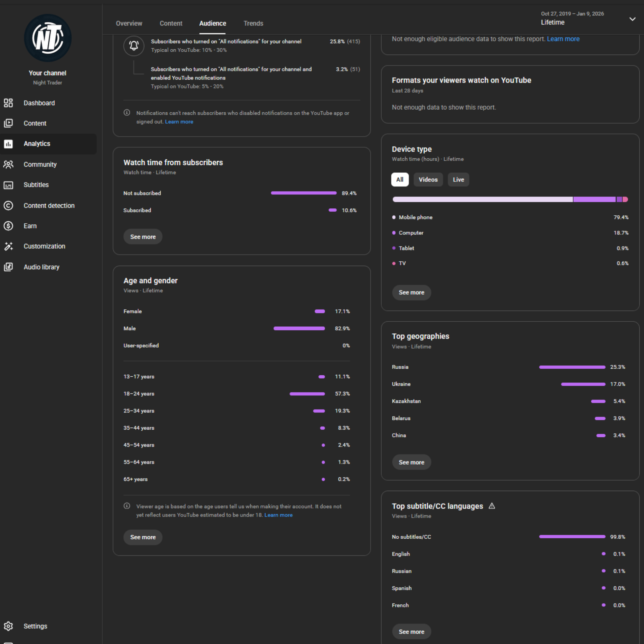The width and height of the screenshot is (644, 644).
Task: Open Customization magic wand icon
Action: 8,247
